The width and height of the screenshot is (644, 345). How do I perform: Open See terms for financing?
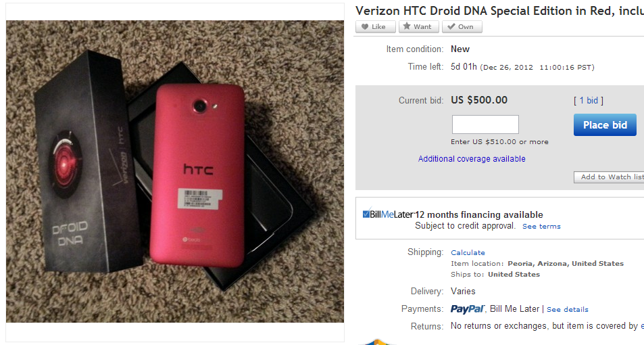(541, 227)
